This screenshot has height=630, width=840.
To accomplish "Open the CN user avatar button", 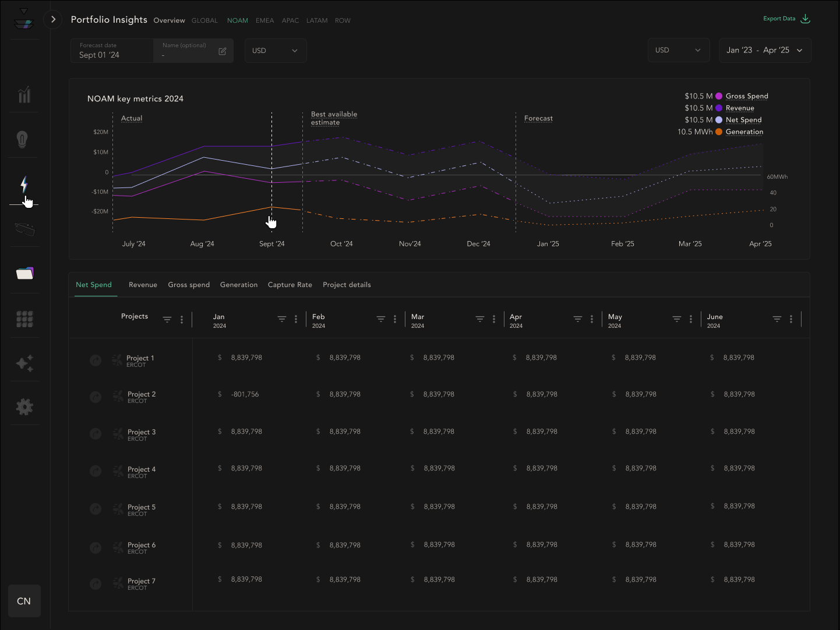I will coord(24,601).
